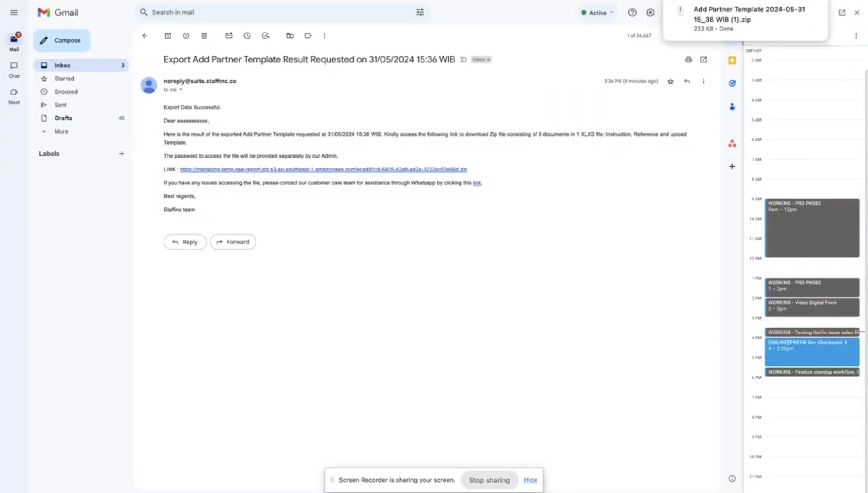Click the Forward button below the message
868x493 pixels.
233,242
